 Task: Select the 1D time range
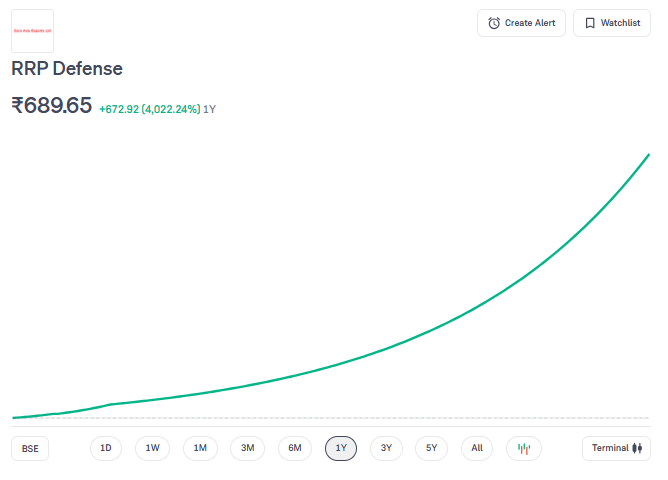[x=106, y=448]
